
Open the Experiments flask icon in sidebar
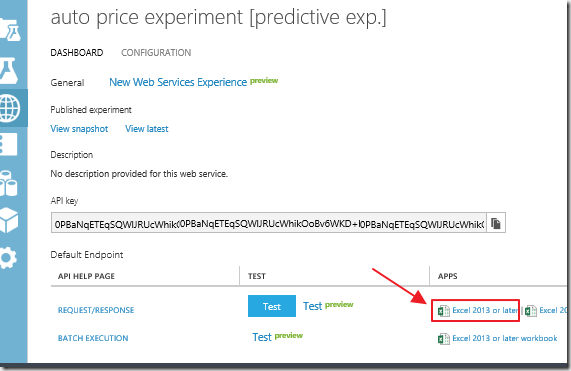[x=9, y=71]
